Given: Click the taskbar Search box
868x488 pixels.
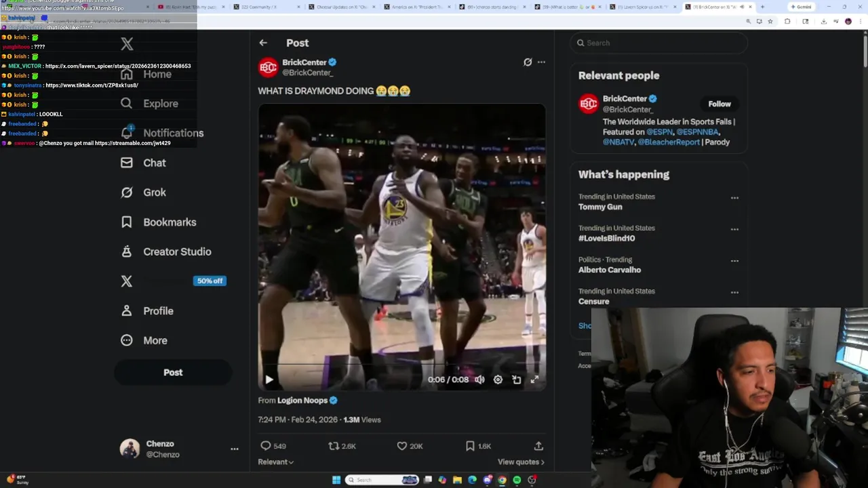Looking at the screenshot, I should point(382,480).
